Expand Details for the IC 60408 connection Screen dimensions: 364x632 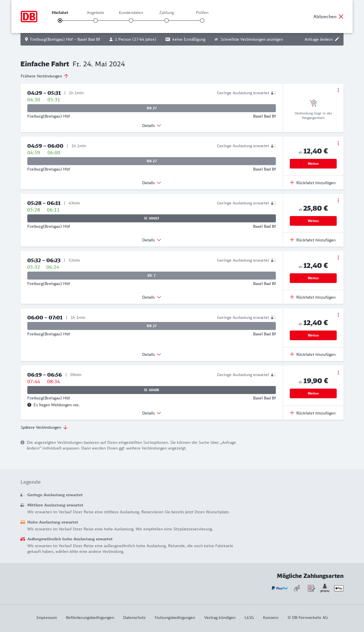[x=152, y=413]
